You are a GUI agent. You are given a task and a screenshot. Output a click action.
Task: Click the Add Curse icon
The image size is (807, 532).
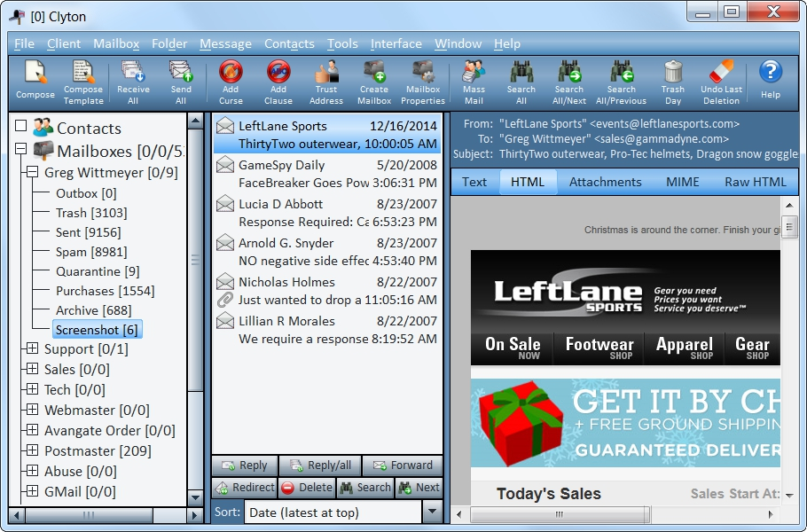231,72
